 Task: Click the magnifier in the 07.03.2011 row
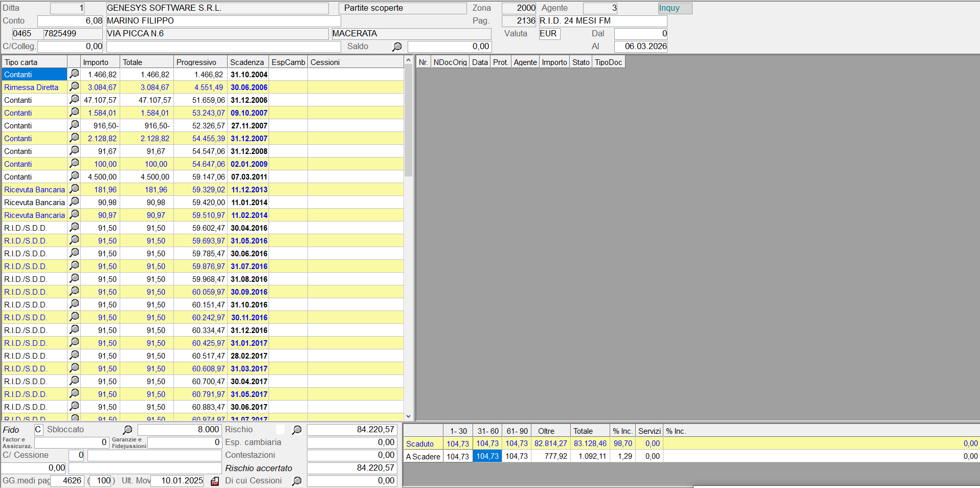(74, 176)
